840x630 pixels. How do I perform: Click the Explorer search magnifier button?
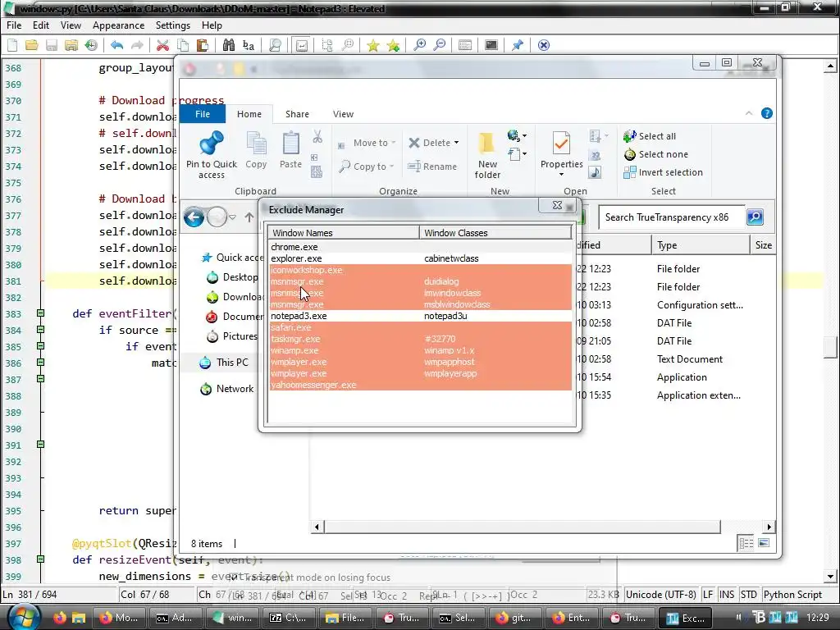click(755, 217)
